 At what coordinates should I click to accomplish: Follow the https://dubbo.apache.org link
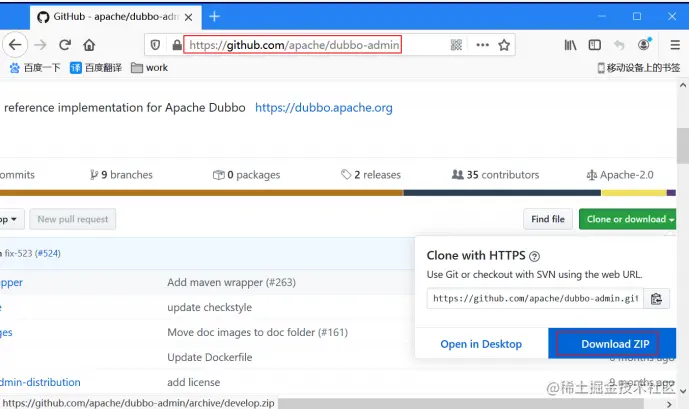coord(324,108)
